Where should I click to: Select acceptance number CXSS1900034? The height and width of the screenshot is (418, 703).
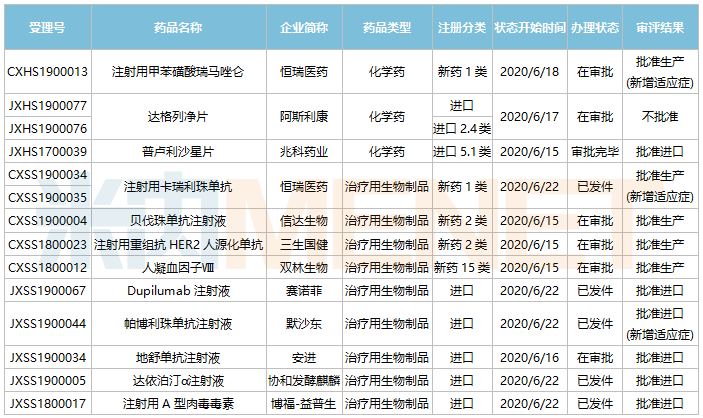click(48, 174)
